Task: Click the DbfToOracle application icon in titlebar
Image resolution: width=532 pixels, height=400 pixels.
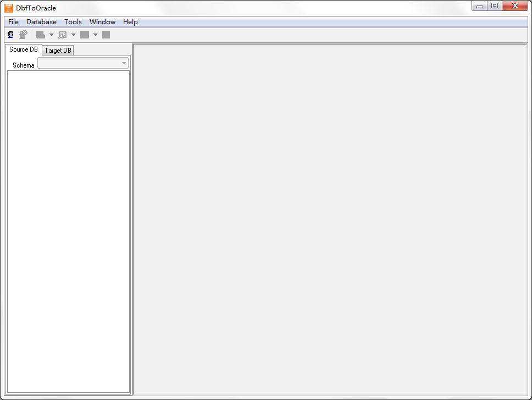Action: pyautogui.click(x=8, y=8)
